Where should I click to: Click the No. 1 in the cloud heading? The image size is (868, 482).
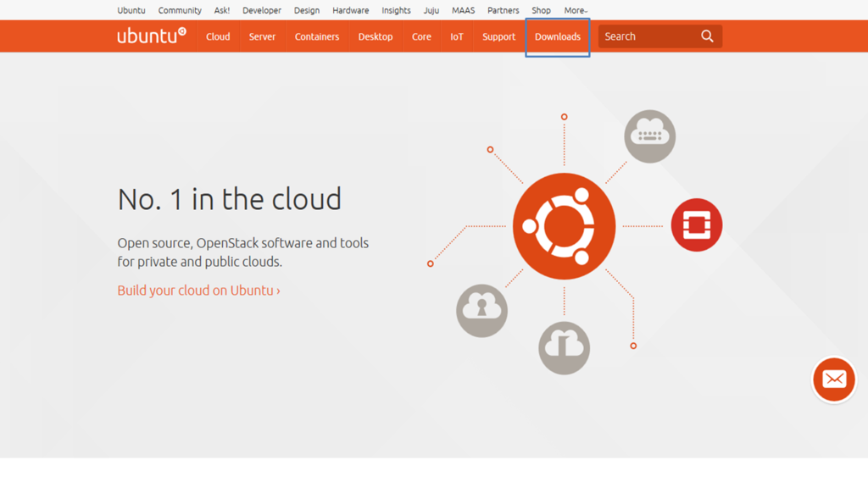(229, 199)
